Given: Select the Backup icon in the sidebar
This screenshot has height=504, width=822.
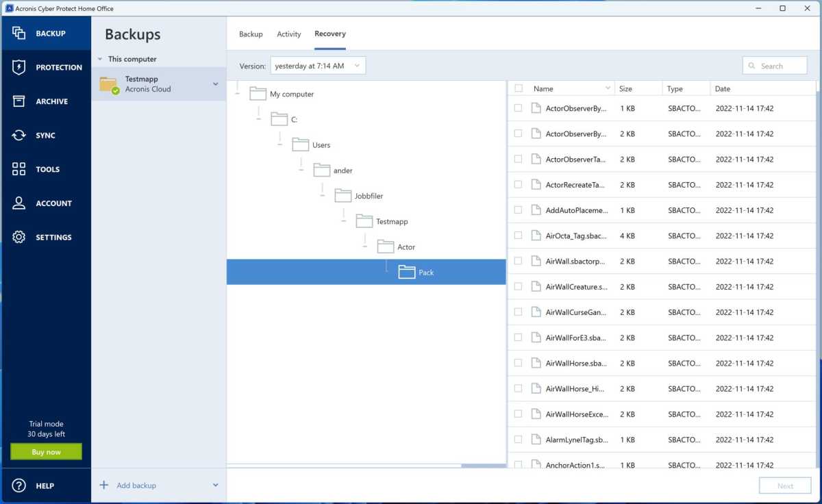Looking at the screenshot, I should 18,32.
